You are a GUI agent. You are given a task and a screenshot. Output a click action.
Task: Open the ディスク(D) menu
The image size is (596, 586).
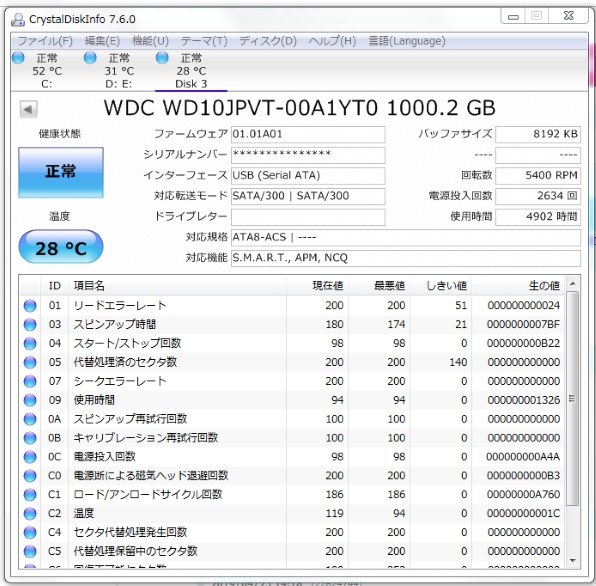(268, 41)
